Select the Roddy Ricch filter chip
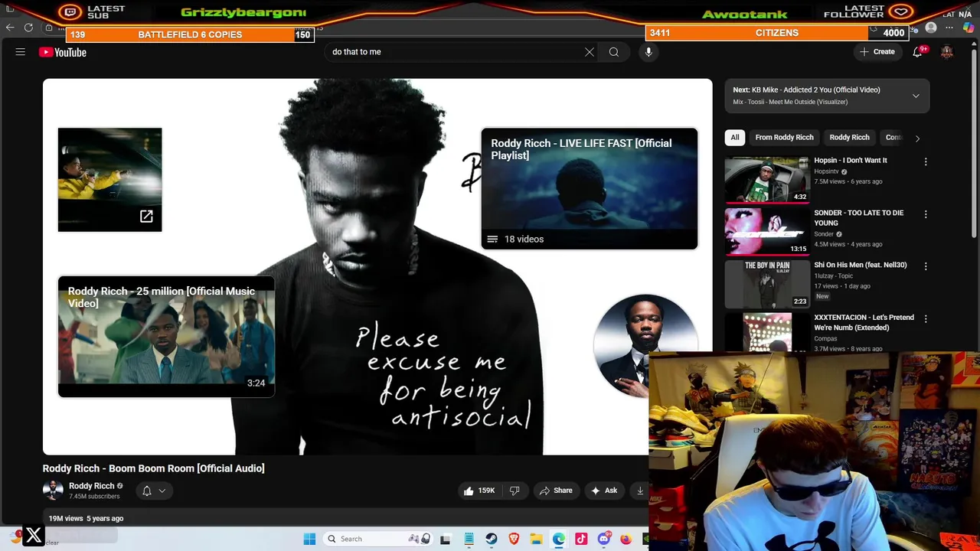 [x=849, y=138]
